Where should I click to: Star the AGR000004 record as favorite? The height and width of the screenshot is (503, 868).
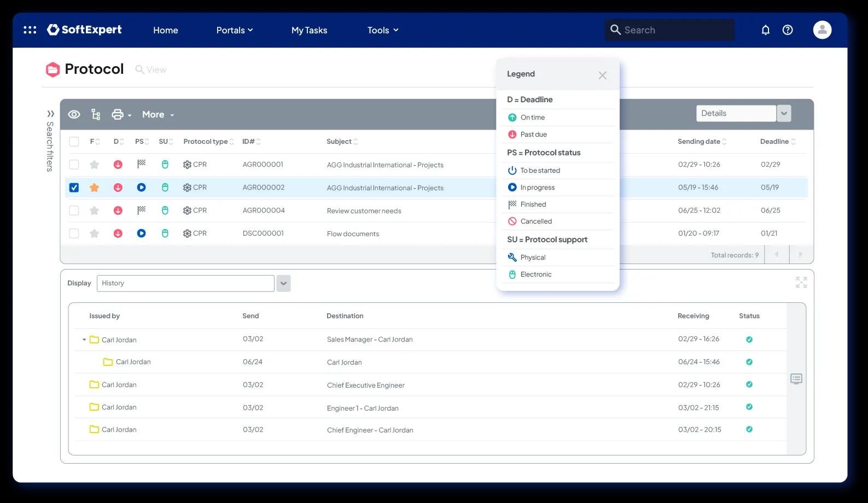click(x=94, y=210)
